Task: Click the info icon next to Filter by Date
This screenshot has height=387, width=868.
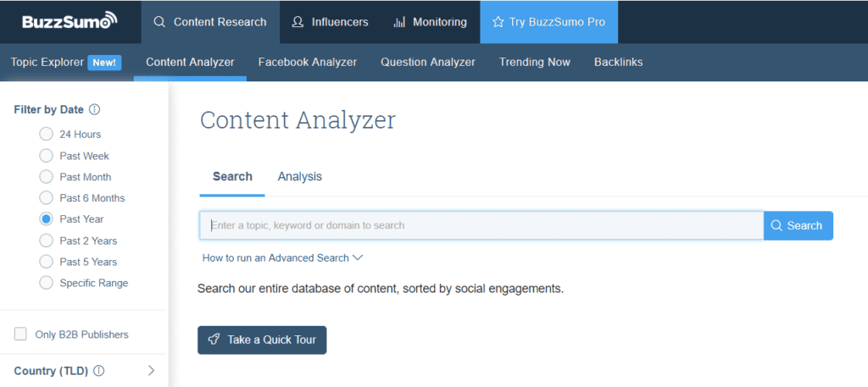Action: pos(95,109)
